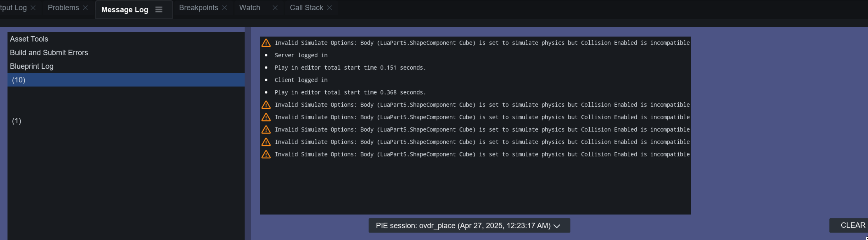The height and width of the screenshot is (240, 868).
Task: Switch to the Problems tab
Action: click(x=63, y=8)
